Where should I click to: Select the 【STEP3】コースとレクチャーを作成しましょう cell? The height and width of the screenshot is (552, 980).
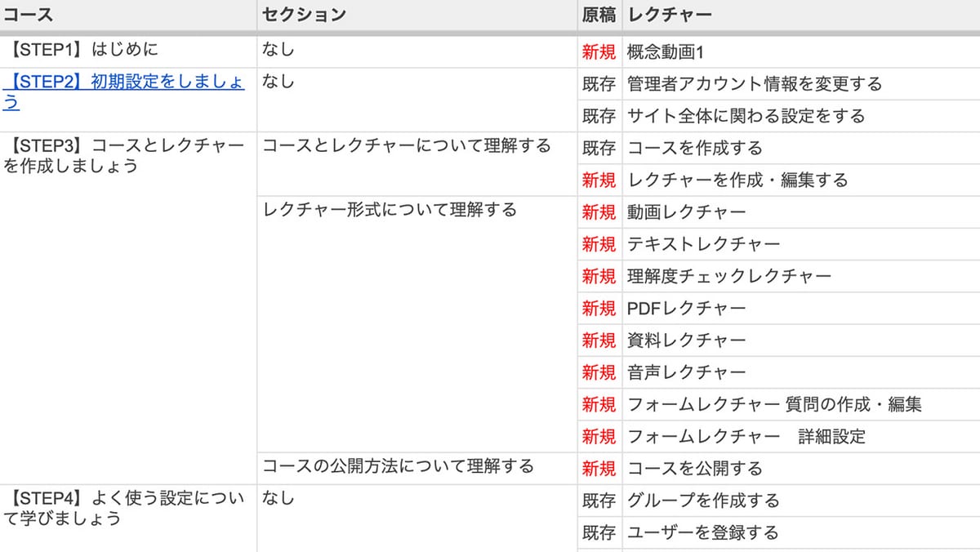pyautogui.click(x=128, y=308)
